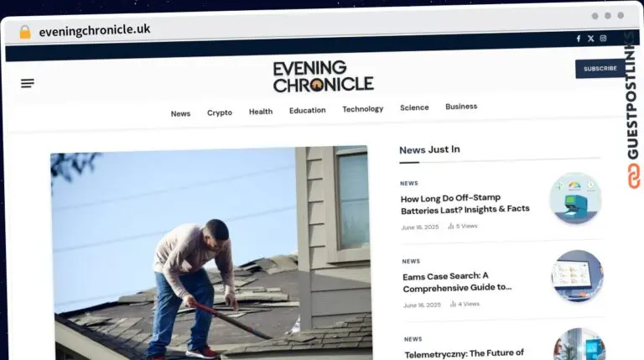Open the hamburger menu icon
The height and width of the screenshot is (360, 644).
(28, 83)
